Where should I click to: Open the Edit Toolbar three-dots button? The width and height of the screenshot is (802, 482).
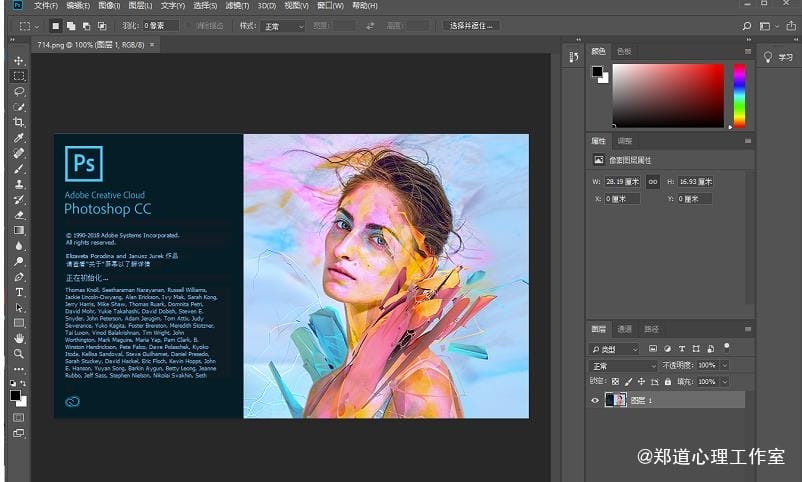(19, 369)
